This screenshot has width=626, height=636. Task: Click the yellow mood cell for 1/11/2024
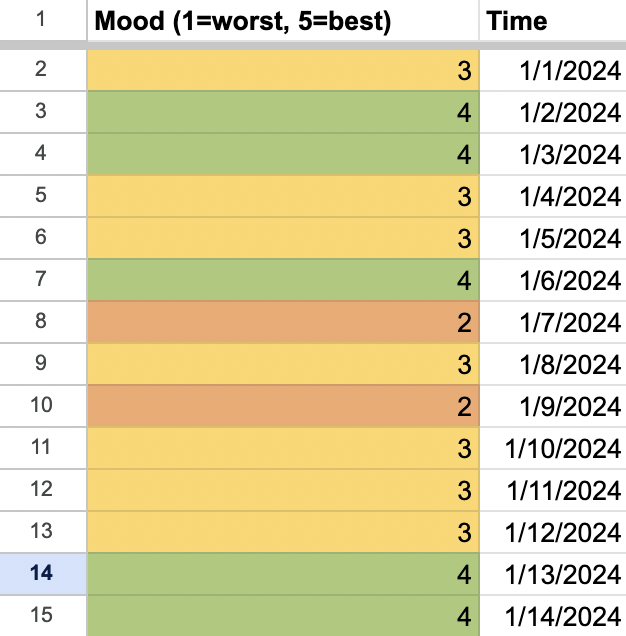[282, 490]
